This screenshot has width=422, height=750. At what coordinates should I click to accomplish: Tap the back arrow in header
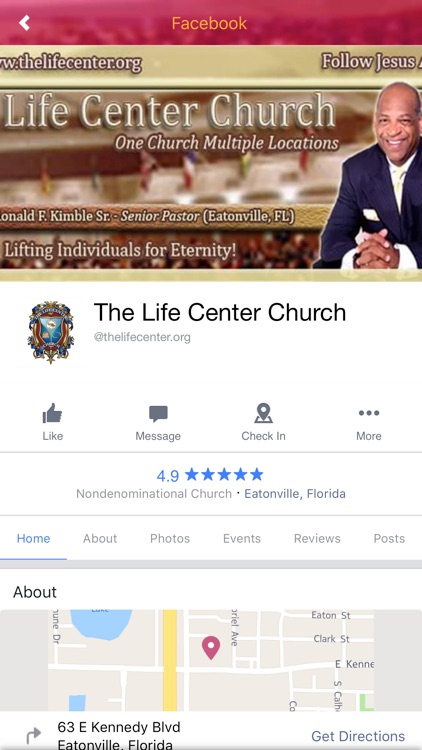point(24,22)
